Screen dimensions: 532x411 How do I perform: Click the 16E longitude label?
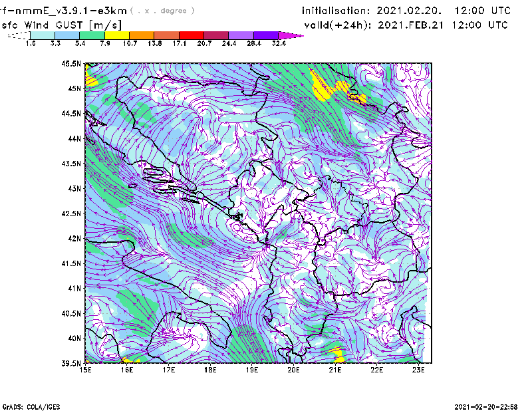[127, 370]
